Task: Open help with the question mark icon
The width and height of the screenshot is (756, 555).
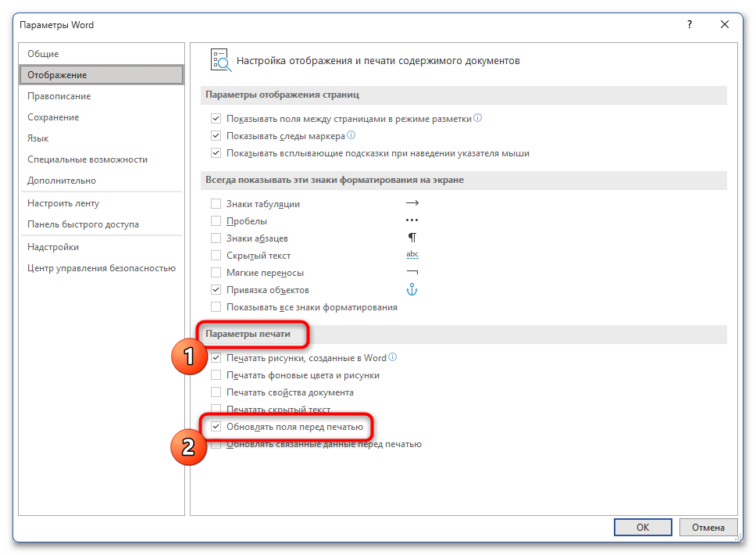Action: click(x=690, y=24)
